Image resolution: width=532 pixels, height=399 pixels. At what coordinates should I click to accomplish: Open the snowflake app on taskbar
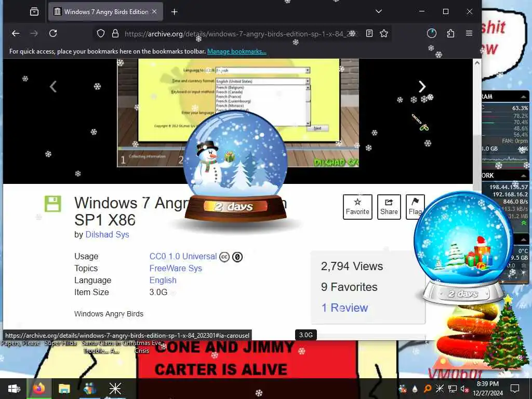point(115,389)
